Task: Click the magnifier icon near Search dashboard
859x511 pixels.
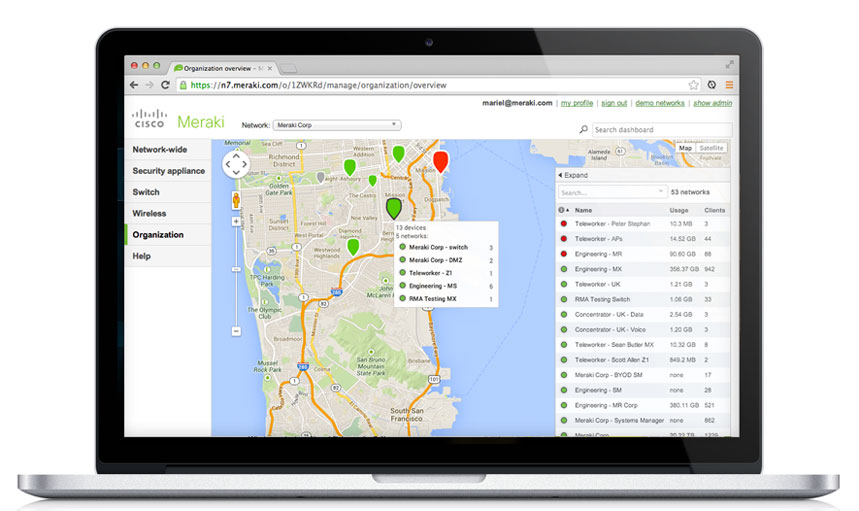Action: click(x=584, y=129)
